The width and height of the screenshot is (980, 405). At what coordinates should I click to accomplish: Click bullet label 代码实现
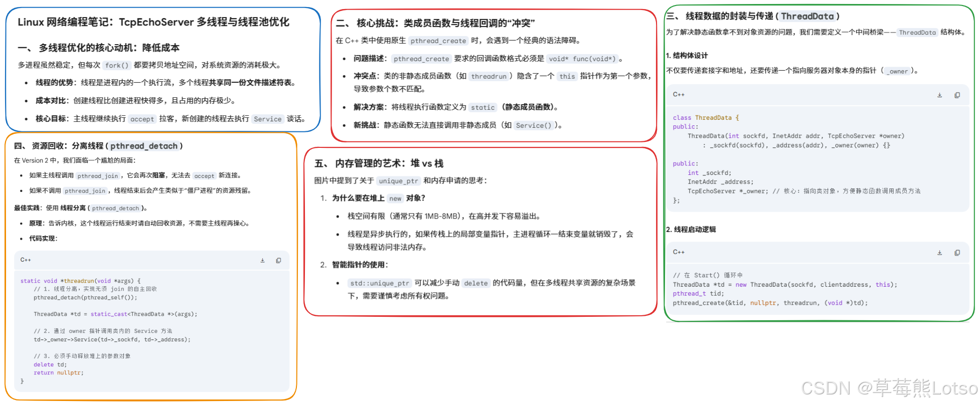click(x=43, y=239)
